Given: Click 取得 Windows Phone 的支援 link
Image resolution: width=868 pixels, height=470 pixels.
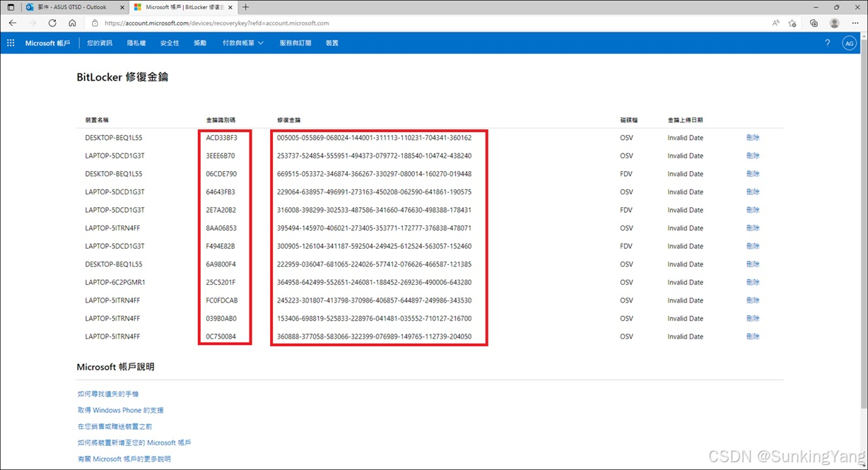Looking at the screenshot, I should [120, 410].
